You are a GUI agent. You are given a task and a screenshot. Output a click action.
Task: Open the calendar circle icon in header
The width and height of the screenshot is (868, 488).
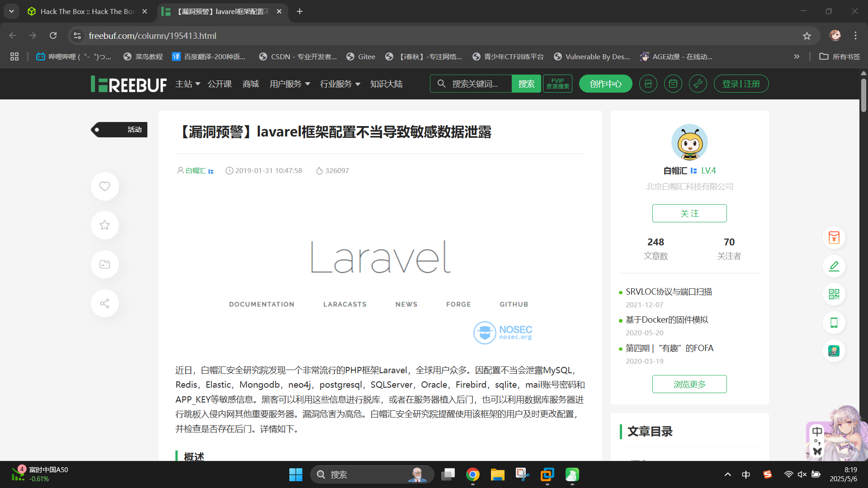pyautogui.click(x=673, y=84)
